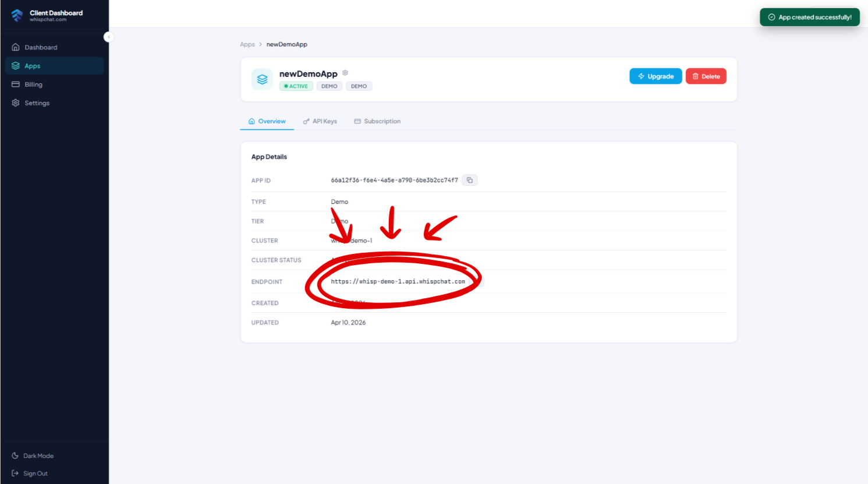
Task: Open the Subscription tab
Action: coord(377,121)
